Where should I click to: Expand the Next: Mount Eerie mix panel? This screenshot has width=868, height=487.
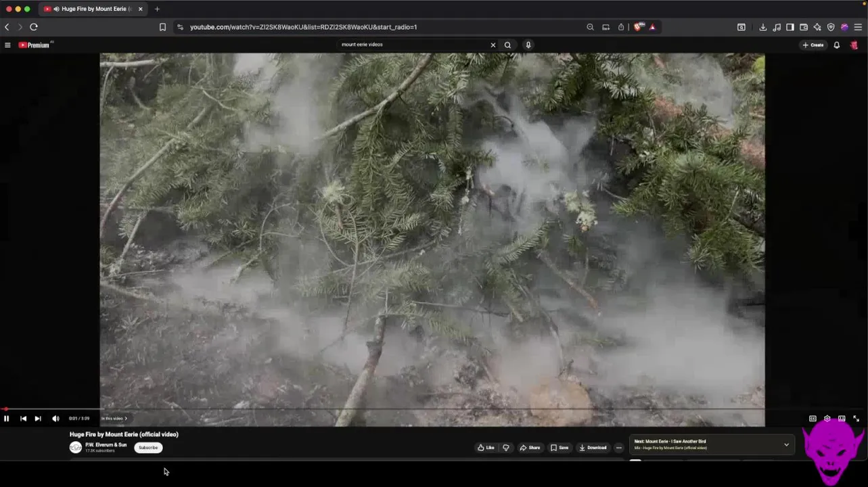pos(786,445)
